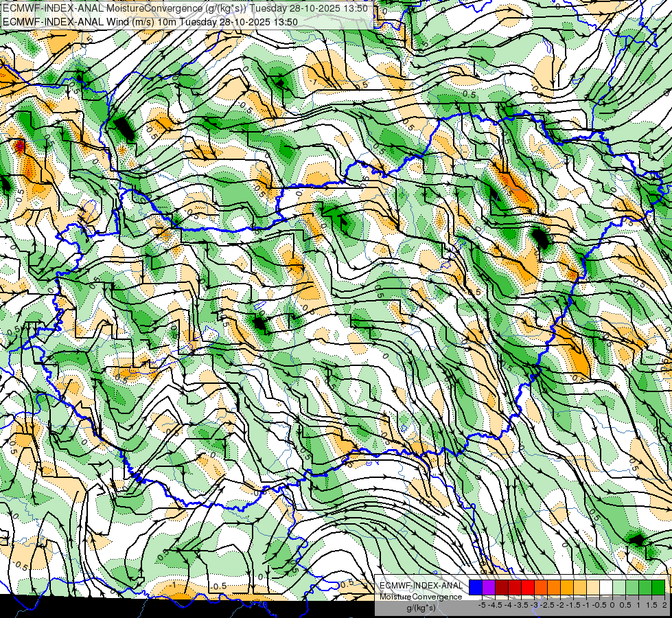Click the legend tick value 0
The image size is (672, 618).
coord(612,605)
